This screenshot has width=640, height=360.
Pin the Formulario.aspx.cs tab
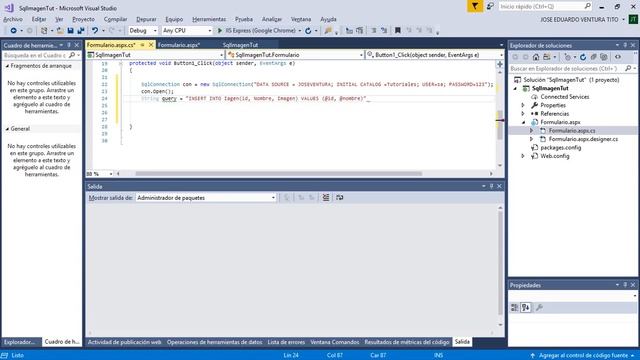[x=142, y=45]
